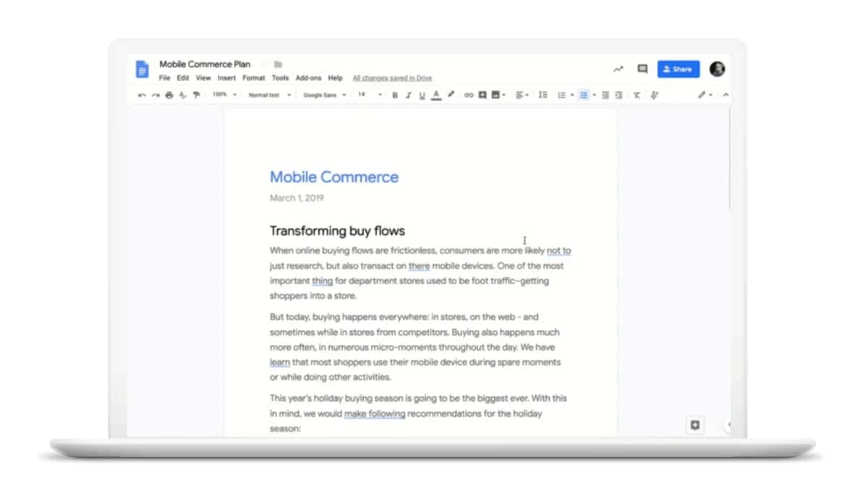Click the Mobile Commerce blue title
The image size is (868, 489).
tap(334, 177)
